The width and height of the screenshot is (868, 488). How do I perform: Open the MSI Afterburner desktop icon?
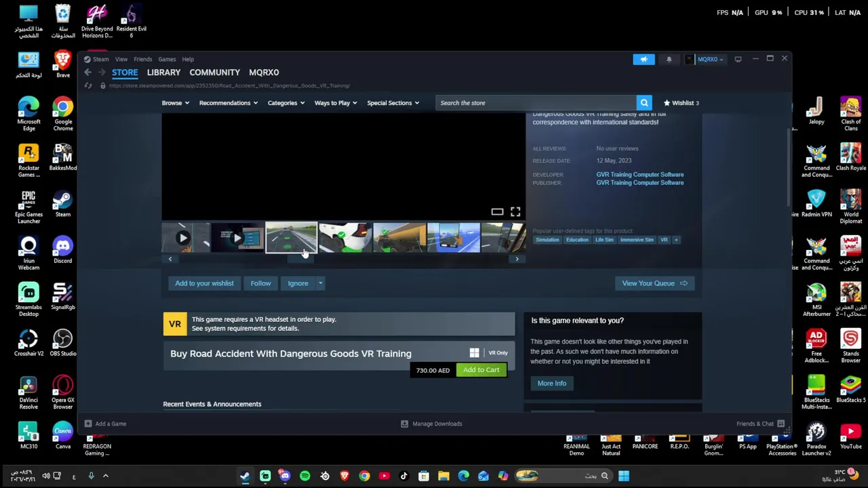tap(816, 300)
